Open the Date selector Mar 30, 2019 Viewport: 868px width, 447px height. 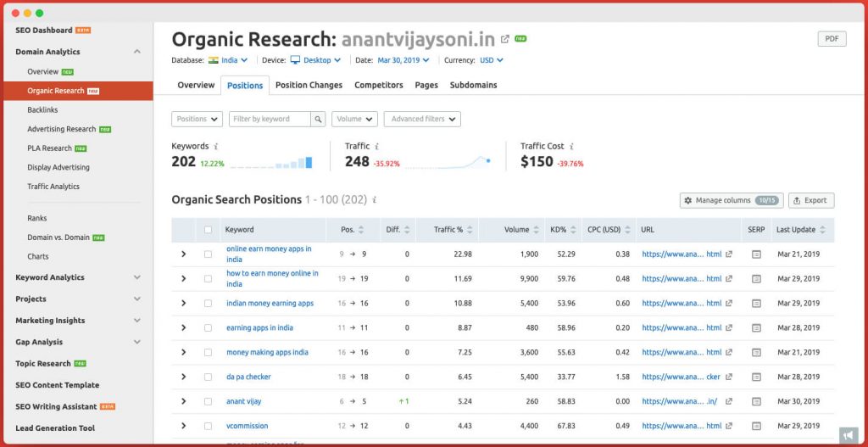tap(403, 60)
